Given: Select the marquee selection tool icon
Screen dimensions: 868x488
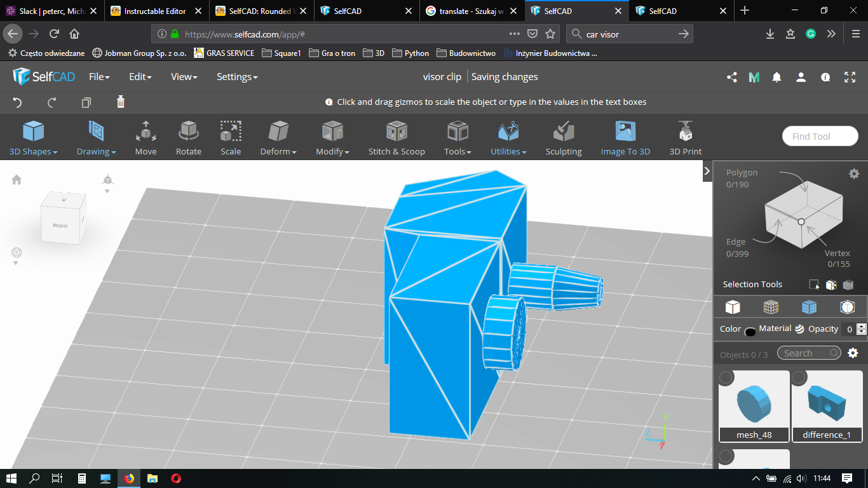Looking at the screenshot, I should point(814,285).
